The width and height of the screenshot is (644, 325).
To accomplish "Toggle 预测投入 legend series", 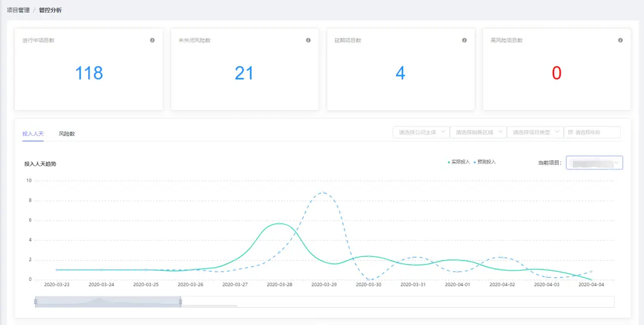I will click(485, 162).
